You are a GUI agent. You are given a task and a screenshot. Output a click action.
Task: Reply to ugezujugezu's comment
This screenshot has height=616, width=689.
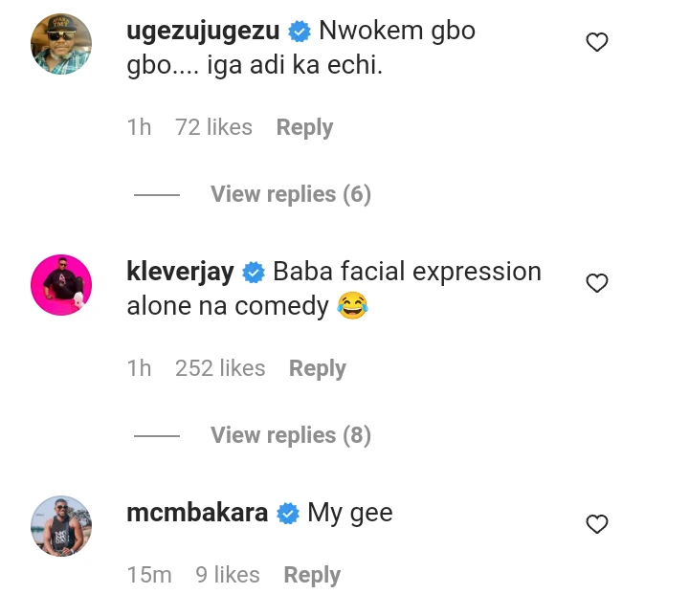(304, 127)
